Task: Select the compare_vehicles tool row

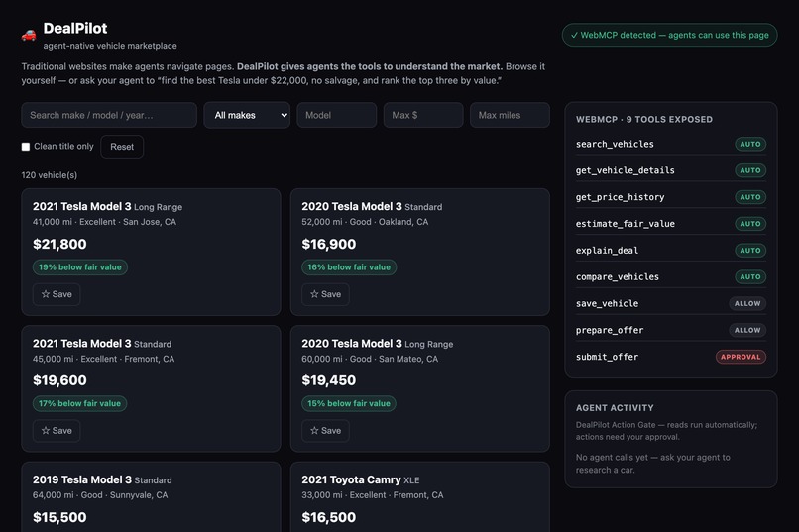Action: 670,277
